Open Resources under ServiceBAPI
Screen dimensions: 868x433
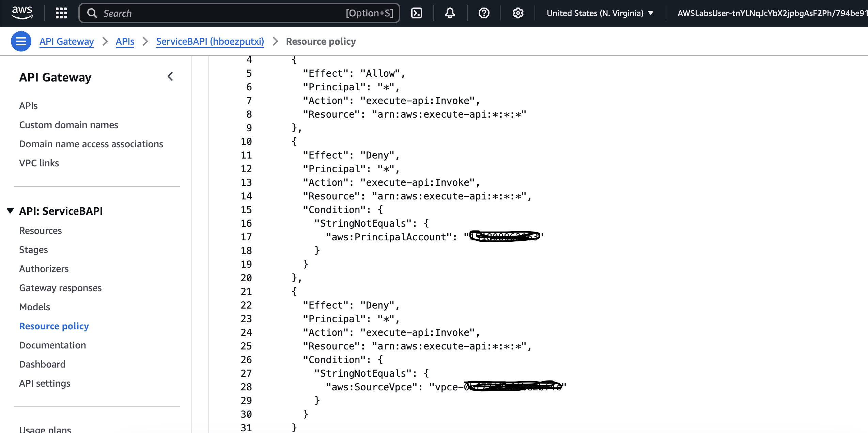point(41,230)
